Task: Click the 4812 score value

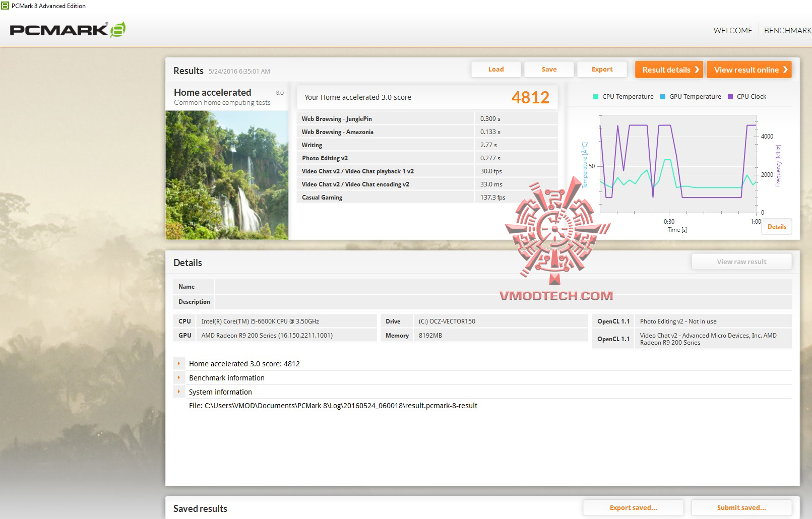Action: click(x=530, y=97)
